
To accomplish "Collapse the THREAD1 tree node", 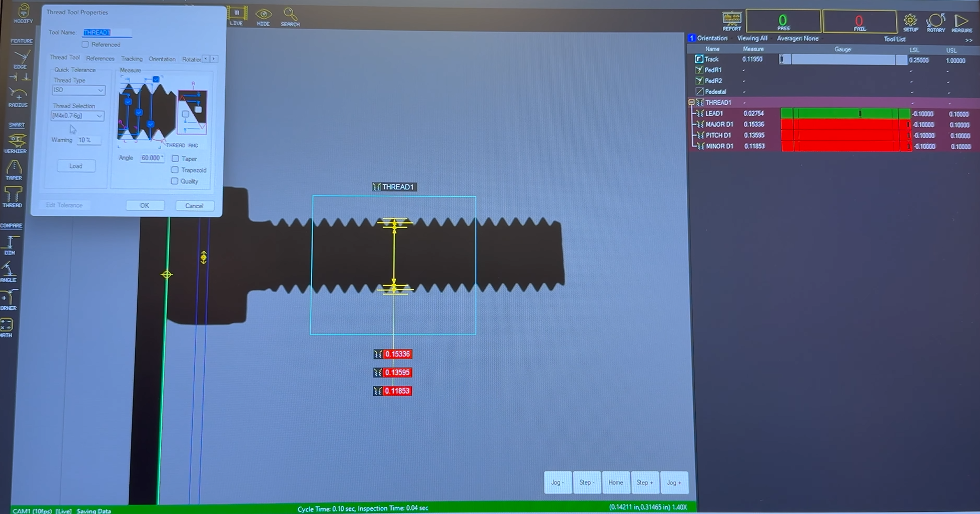I will coord(691,103).
